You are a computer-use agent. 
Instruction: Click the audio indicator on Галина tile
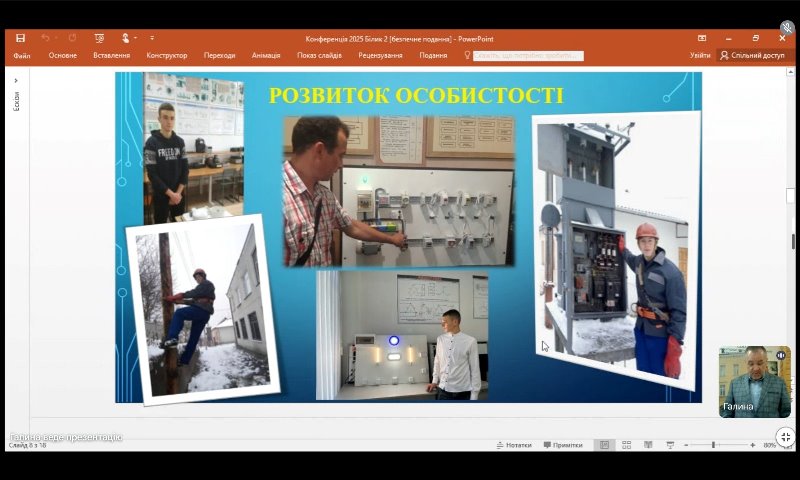(x=781, y=355)
